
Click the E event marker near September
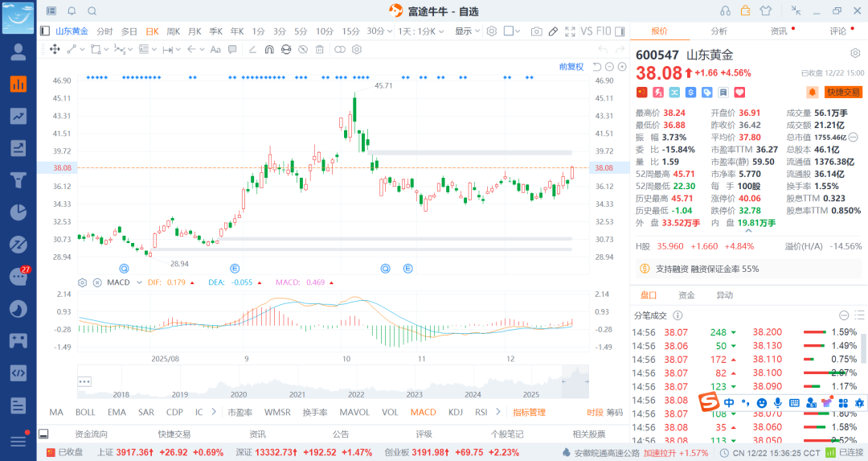tap(235, 269)
